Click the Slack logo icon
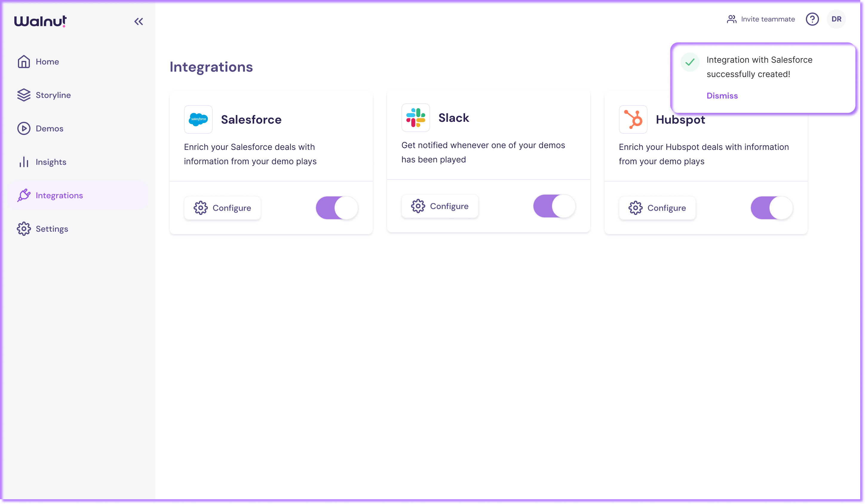865x504 pixels. pos(415,118)
